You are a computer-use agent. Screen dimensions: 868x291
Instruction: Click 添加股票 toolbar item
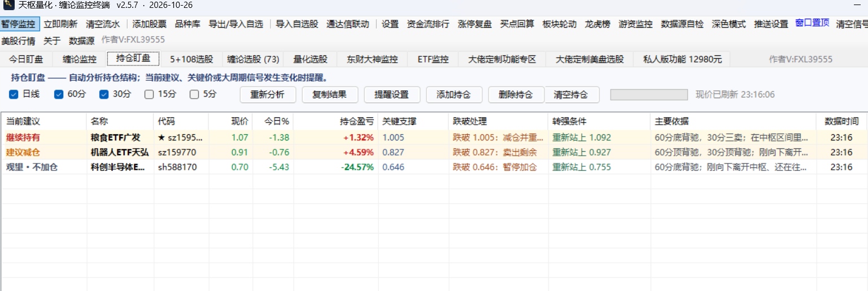pos(150,24)
